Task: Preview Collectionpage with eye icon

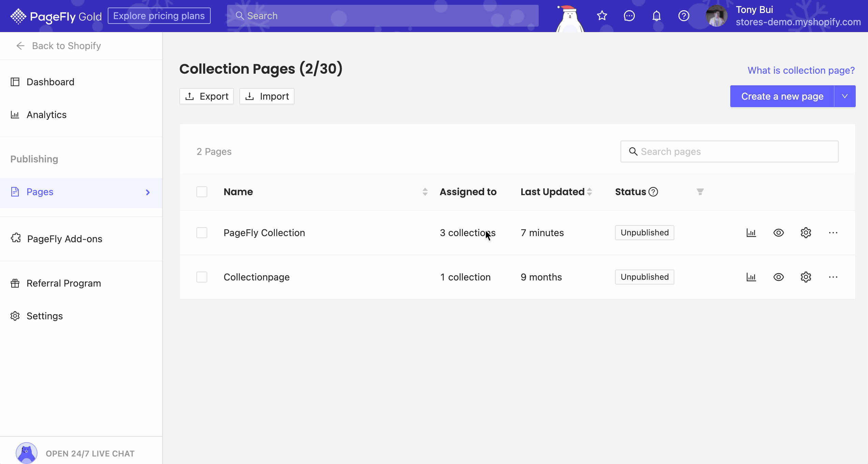Action: pos(779,277)
